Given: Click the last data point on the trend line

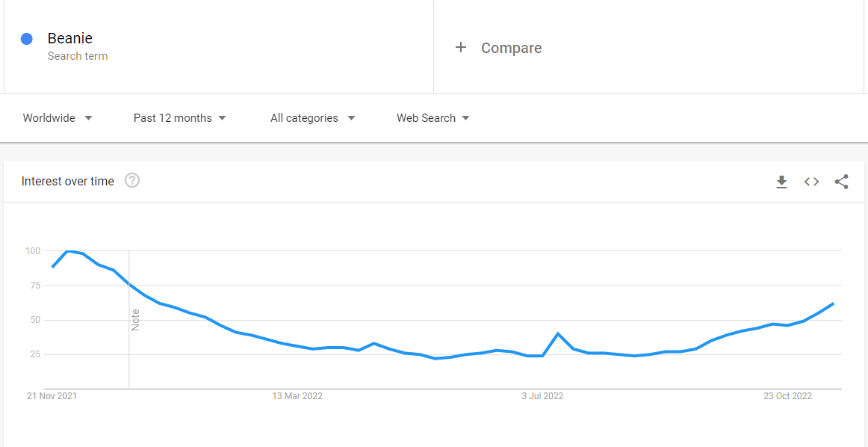Looking at the screenshot, I should click(833, 303).
